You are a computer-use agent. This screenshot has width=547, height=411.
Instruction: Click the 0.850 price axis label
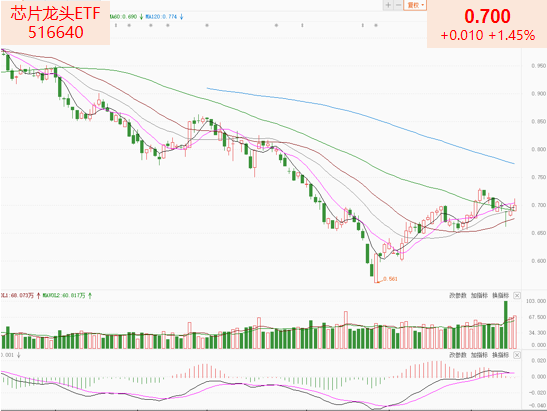click(539, 121)
